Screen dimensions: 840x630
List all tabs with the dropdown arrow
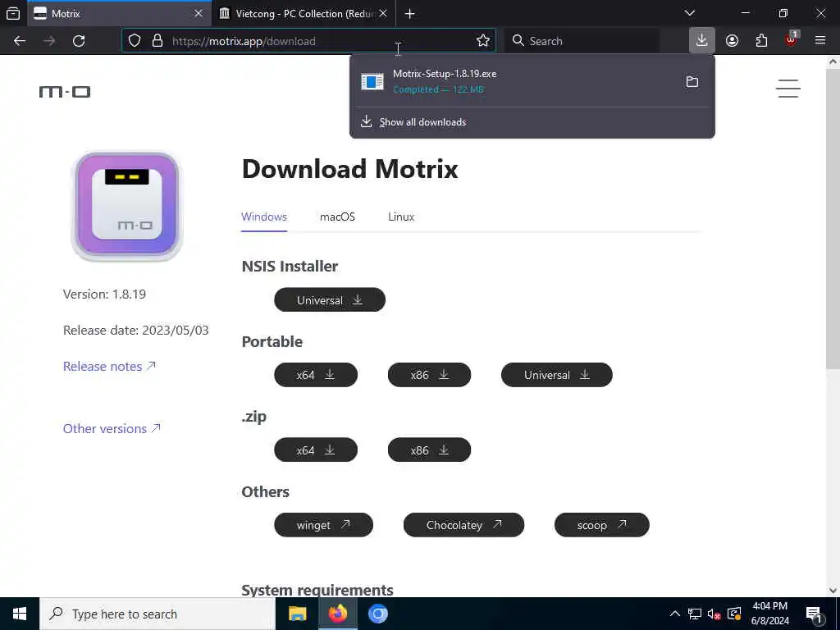(x=690, y=13)
